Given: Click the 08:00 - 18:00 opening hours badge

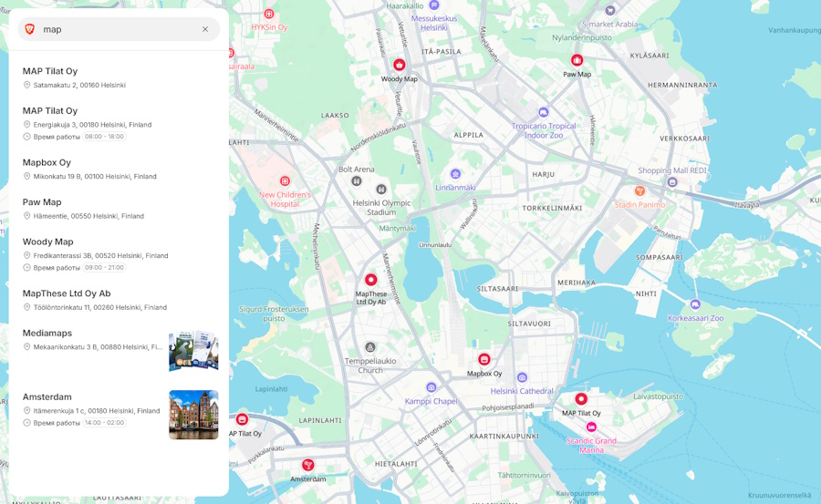Looking at the screenshot, I should (x=105, y=137).
